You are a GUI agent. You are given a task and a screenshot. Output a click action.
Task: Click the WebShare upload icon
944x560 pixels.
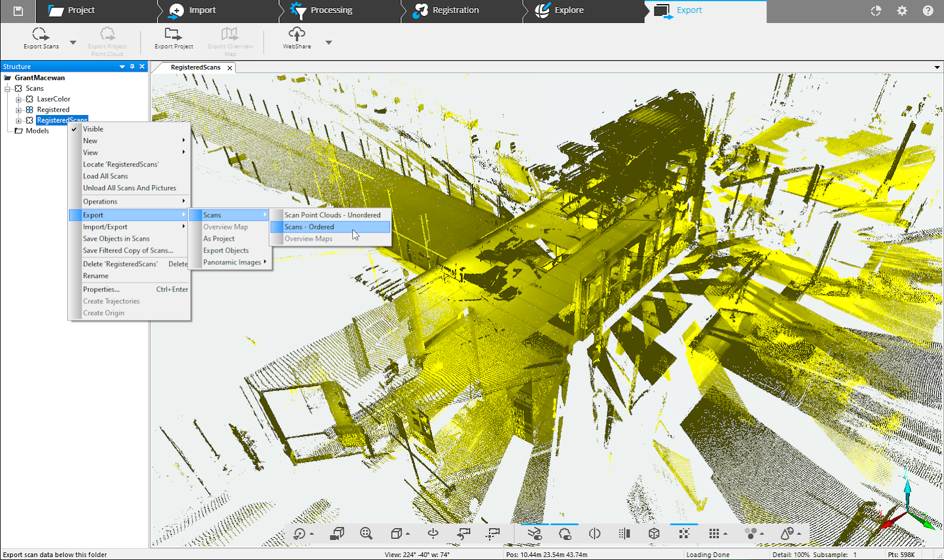(x=297, y=38)
